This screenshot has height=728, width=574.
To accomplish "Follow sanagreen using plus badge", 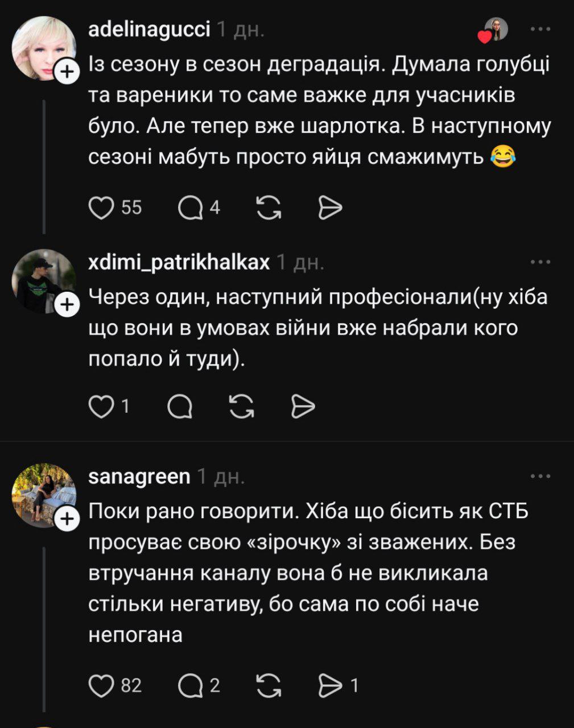I will (67, 519).
